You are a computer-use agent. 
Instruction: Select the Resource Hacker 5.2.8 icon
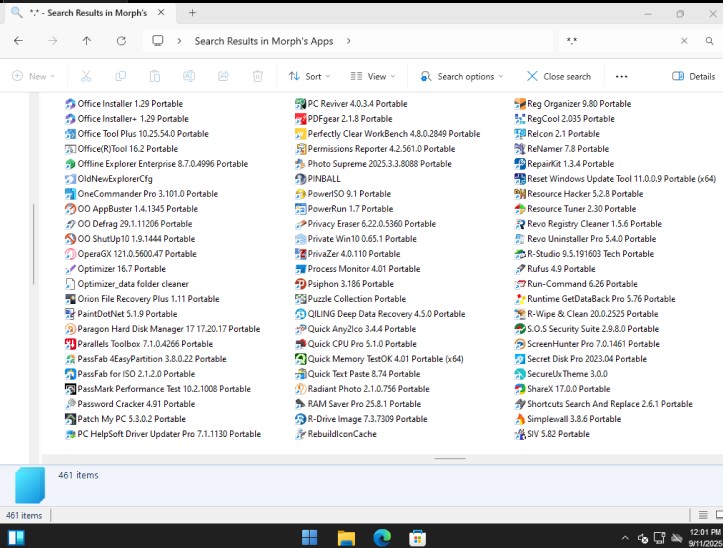pyautogui.click(x=520, y=194)
